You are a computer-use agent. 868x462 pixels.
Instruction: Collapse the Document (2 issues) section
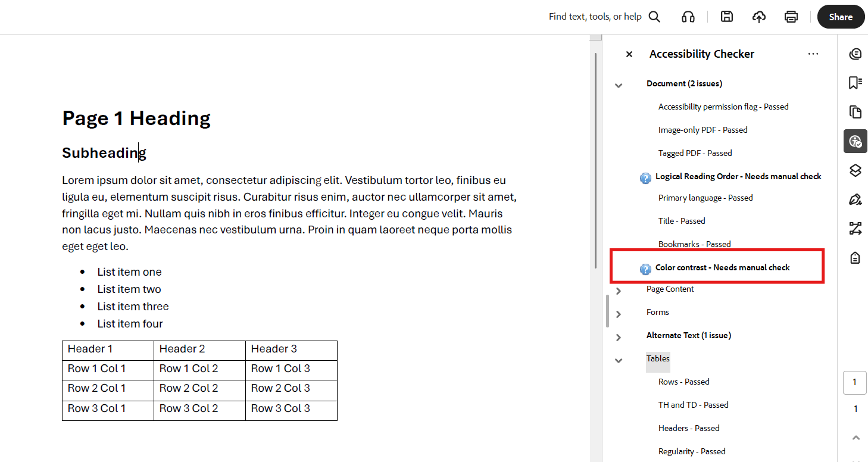(x=619, y=85)
